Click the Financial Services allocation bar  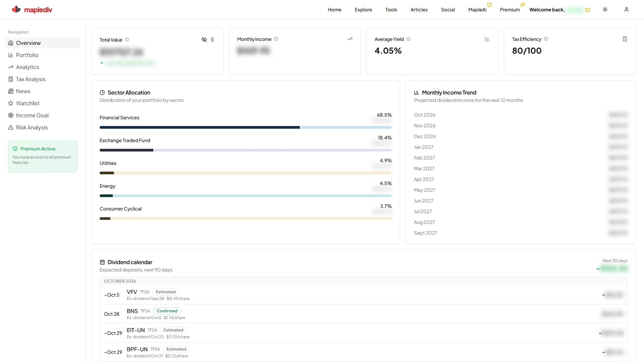click(246, 127)
